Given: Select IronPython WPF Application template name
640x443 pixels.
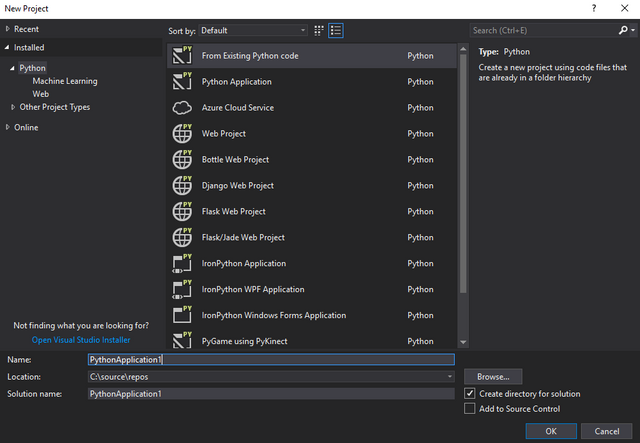Looking at the screenshot, I should coord(253,289).
